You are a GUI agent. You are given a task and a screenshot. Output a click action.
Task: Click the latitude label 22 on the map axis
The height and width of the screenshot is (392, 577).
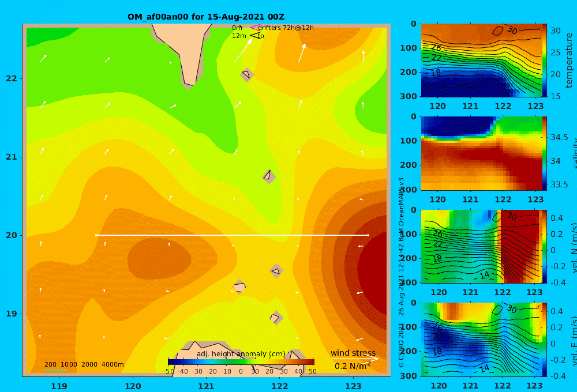(x=11, y=78)
